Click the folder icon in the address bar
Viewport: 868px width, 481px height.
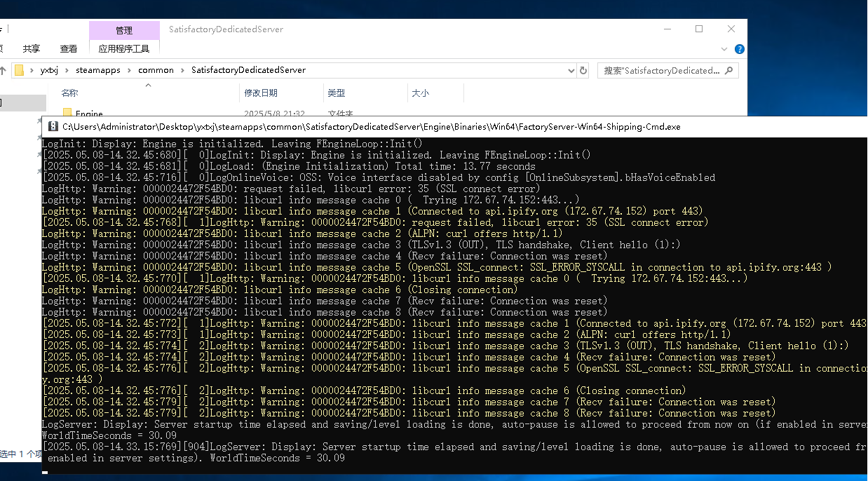click(19, 70)
